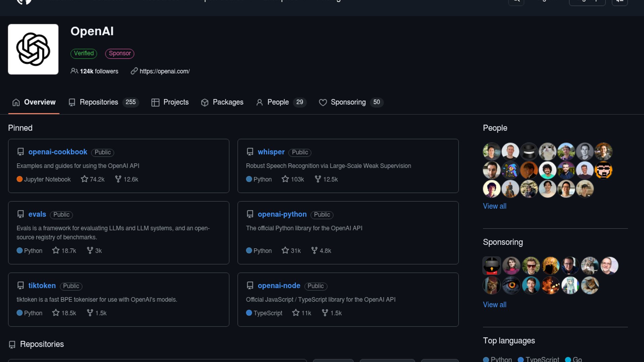View evals stargazers 18.7k
The image size is (644, 362).
(64, 251)
